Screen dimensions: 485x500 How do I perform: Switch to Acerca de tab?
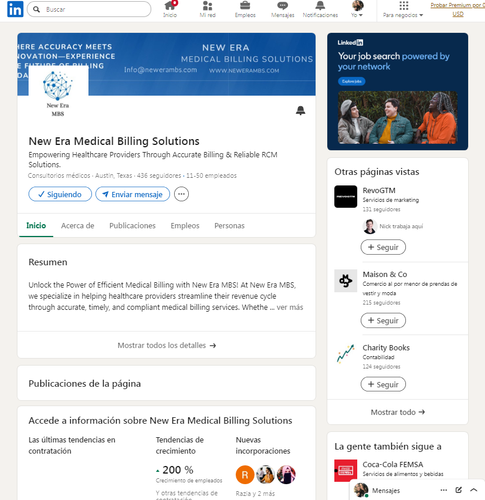tap(77, 226)
